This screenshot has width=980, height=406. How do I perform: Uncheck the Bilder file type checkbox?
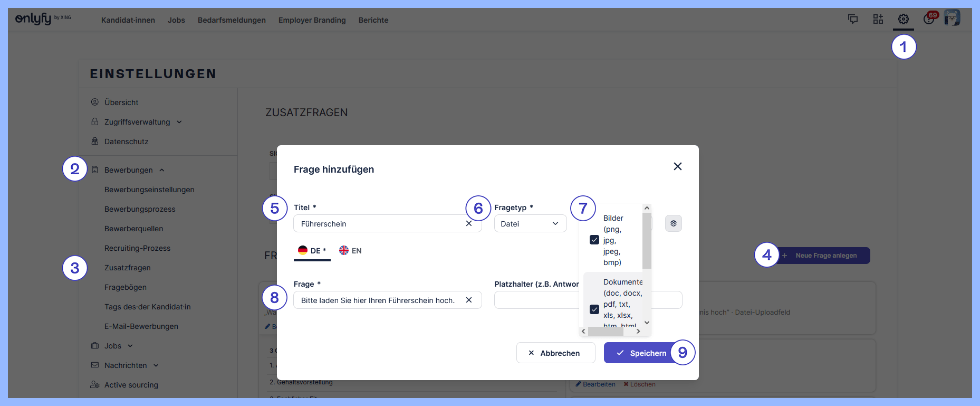[x=594, y=240]
